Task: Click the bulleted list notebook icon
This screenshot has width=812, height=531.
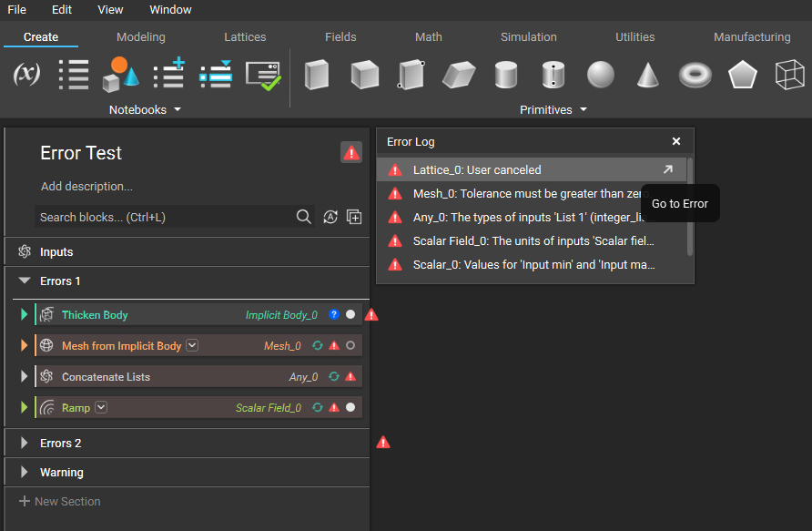Action: point(74,75)
